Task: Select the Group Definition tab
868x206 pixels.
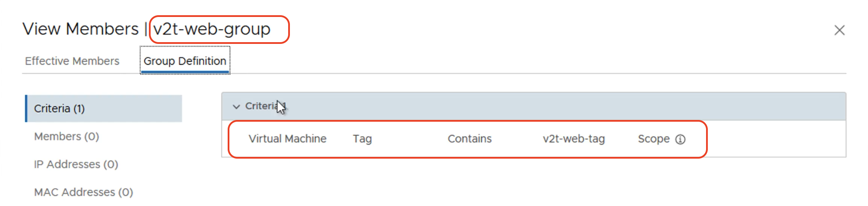Action: click(185, 61)
